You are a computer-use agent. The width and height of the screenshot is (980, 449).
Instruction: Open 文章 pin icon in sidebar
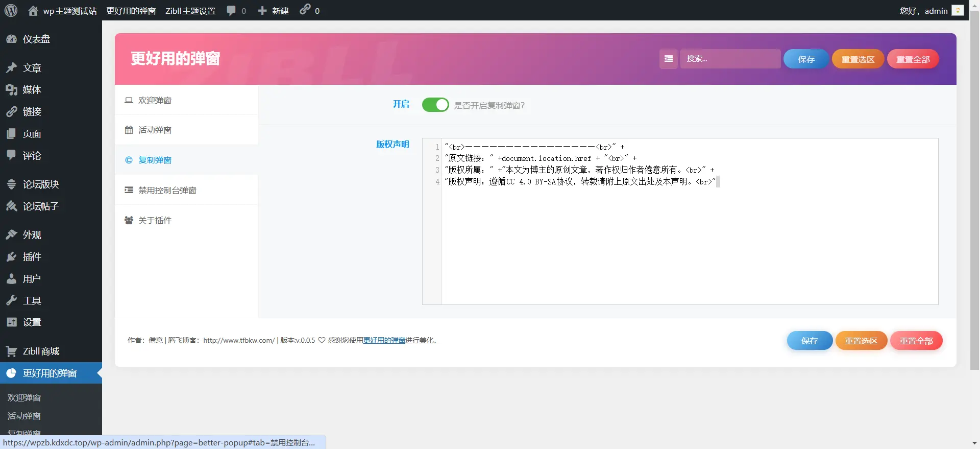(x=11, y=68)
